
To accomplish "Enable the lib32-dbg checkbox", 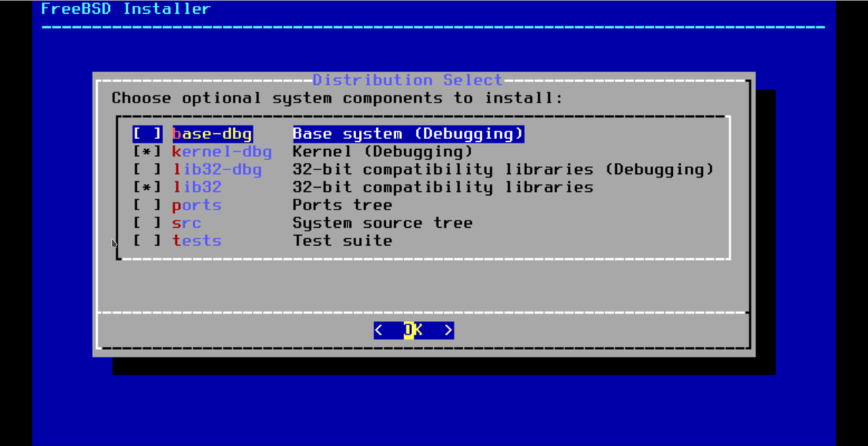I will [147, 170].
